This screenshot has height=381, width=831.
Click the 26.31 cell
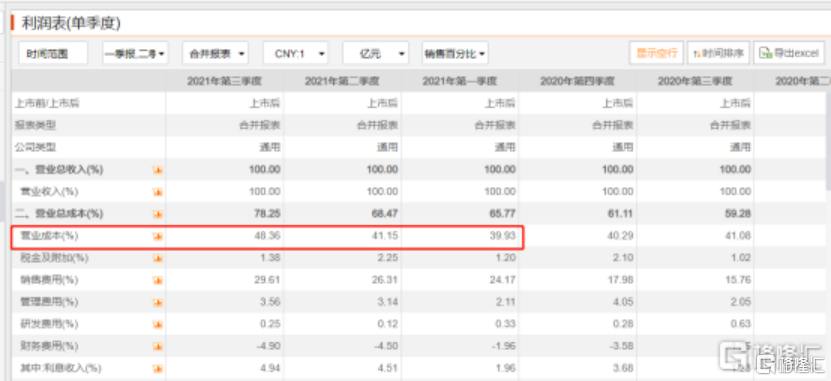click(x=386, y=280)
